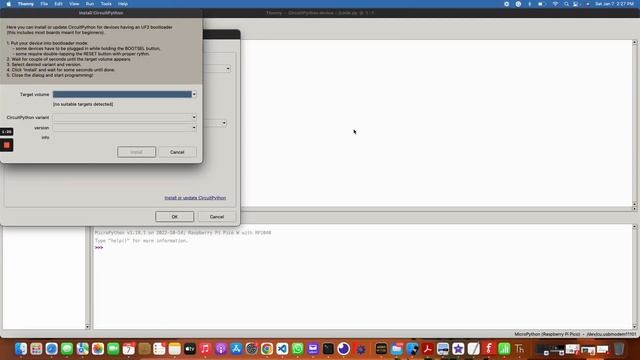Open WhatsApp in the Dock
The image size is (640, 360).
pos(298,349)
